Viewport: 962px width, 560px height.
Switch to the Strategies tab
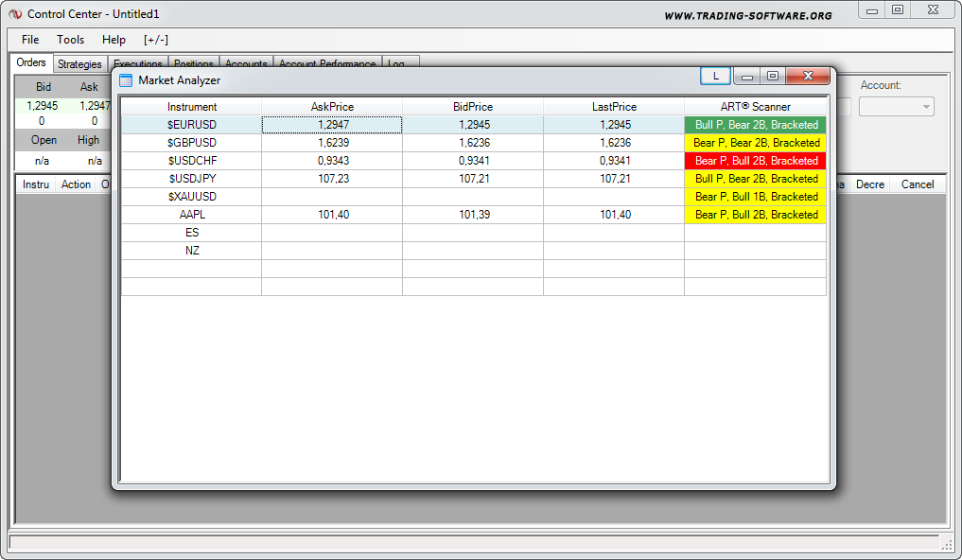[x=79, y=64]
